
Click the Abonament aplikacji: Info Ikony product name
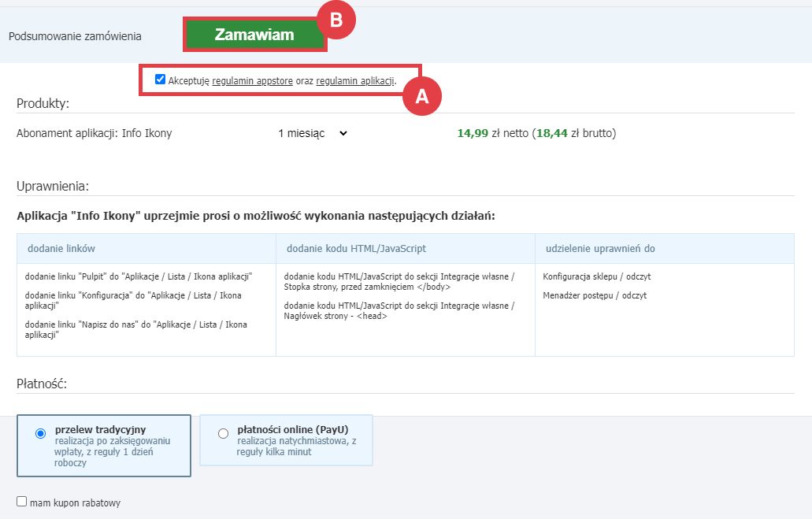tap(95, 134)
